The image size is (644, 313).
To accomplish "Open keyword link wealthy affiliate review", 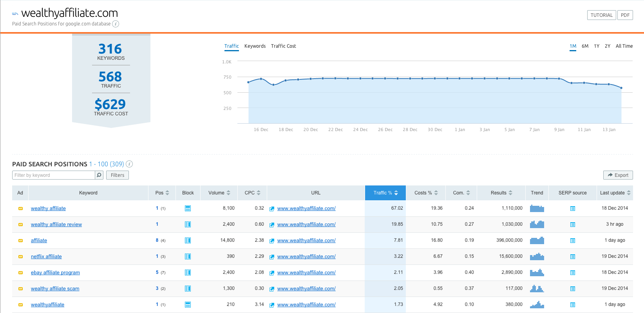I will pyautogui.click(x=56, y=225).
